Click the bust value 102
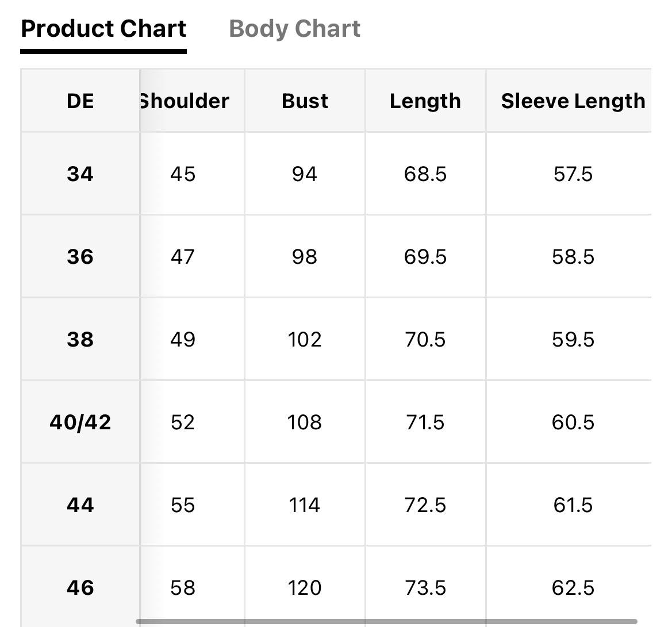The image size is (672, 627). point(305,340)
